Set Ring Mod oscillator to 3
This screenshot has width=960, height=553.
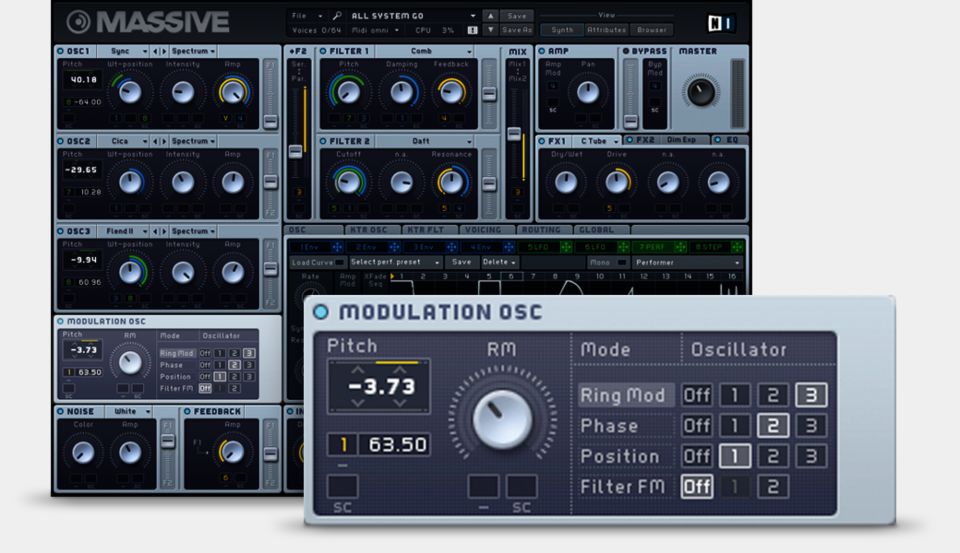pyautogui.click(x=810, y=395)
